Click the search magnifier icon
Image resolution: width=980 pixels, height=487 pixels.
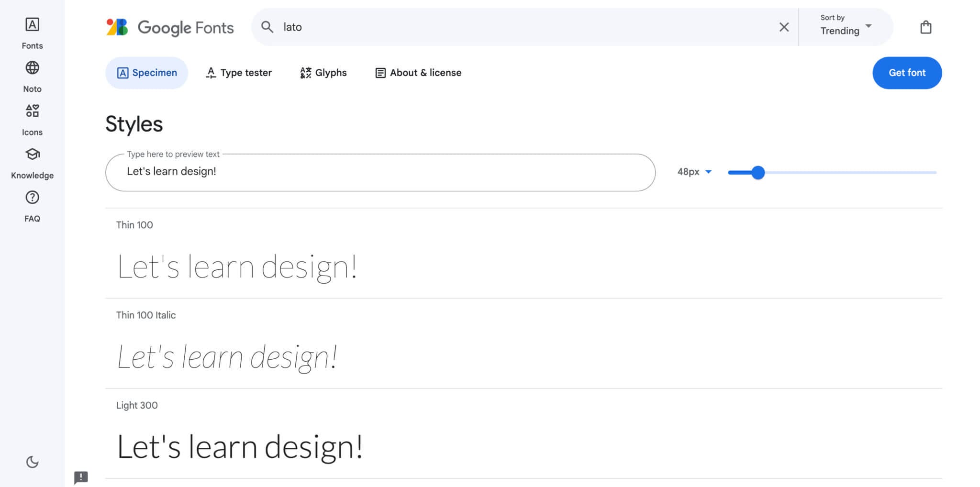pyautogui.click(x=267, y=27)
